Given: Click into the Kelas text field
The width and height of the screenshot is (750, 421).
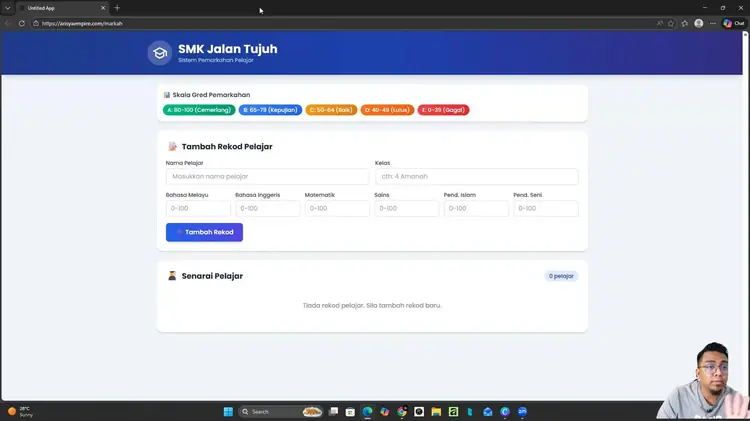Looking at the screenshot, I should coord(476,176).
